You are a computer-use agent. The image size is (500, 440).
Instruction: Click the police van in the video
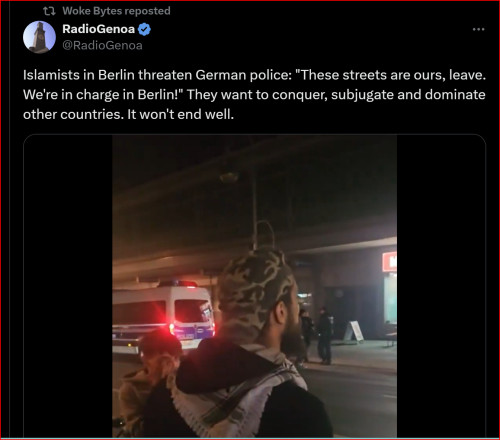click(x=163, y=317)
